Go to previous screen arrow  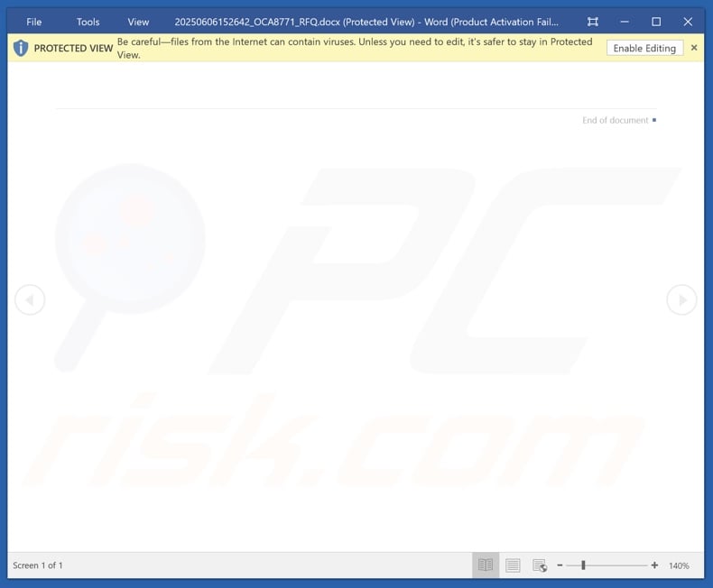(30, 300)
